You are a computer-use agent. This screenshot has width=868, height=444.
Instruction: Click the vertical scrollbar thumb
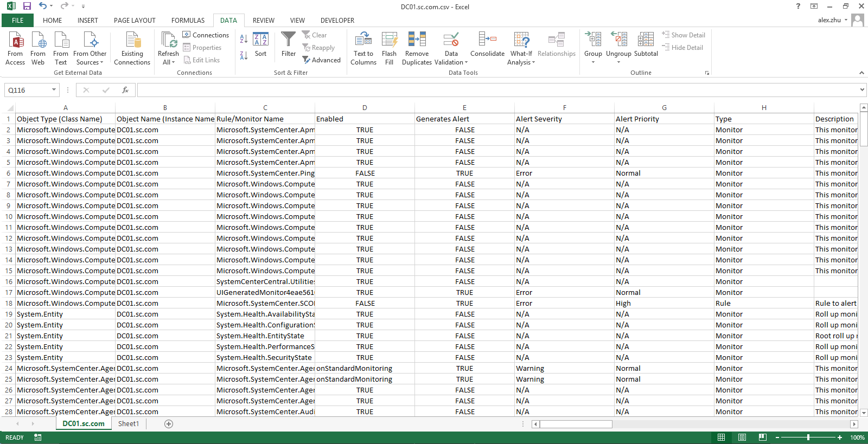pyautogui.click(x=864, y=128)
